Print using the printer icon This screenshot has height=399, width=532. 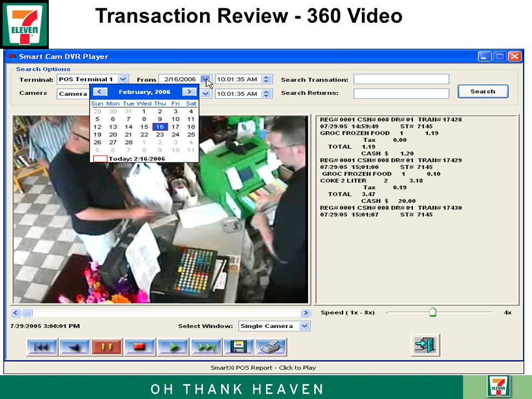pos(271,347)
